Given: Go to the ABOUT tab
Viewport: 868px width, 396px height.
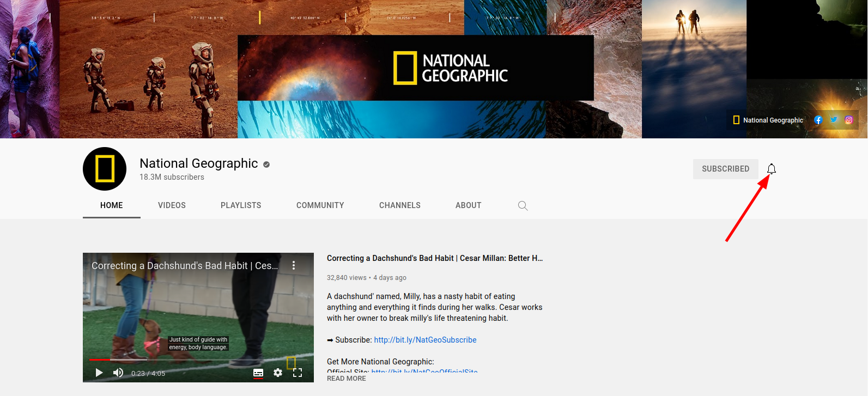Looking at the screenshot, I should point(469,205).
